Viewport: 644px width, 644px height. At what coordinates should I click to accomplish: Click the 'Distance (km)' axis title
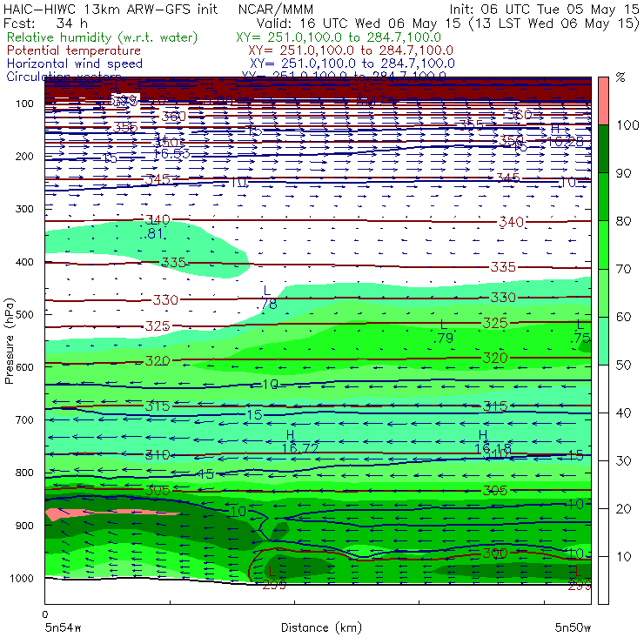pyautogui.click(x=321, y=627)
